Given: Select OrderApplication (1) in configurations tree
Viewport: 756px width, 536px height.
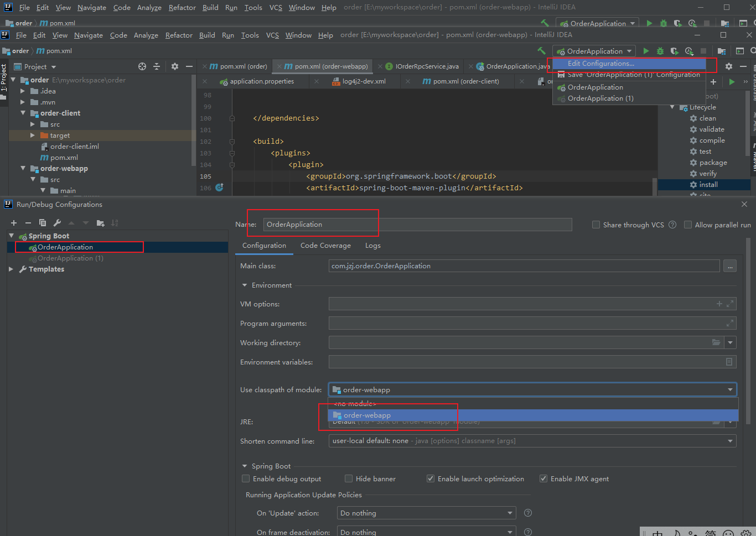Looking at the screenshot, I should pyautogui.click(x=70, y=258).
